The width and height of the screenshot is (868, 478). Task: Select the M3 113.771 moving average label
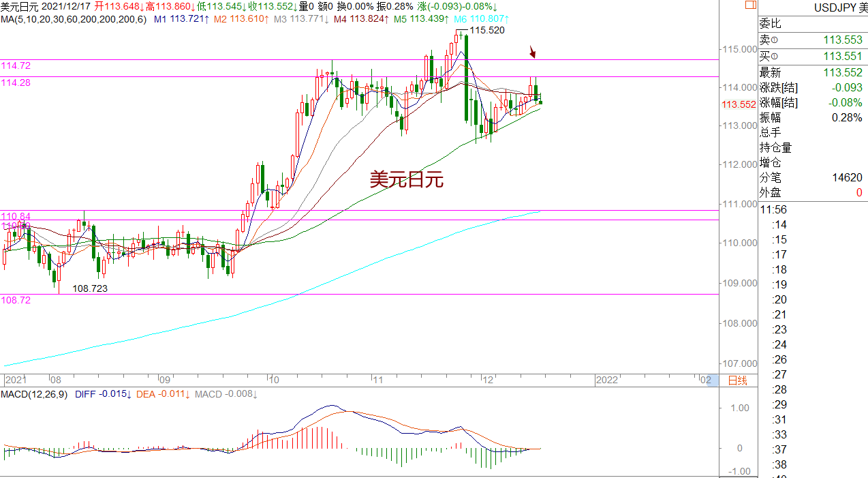point(301,18)
